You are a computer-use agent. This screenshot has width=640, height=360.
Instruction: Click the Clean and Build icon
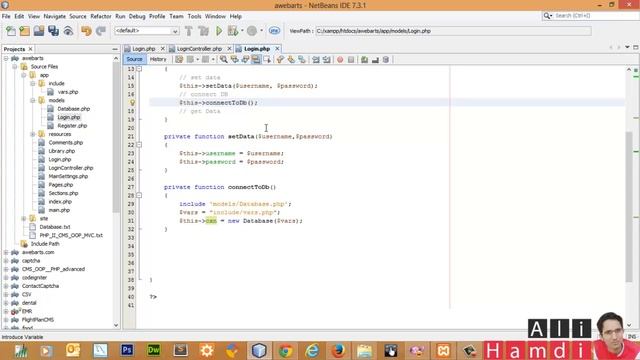pyautogui.click(x=203, y=31)
